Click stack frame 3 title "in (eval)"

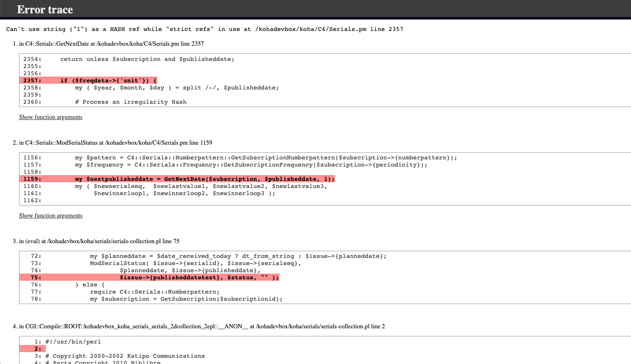point(99,241)
